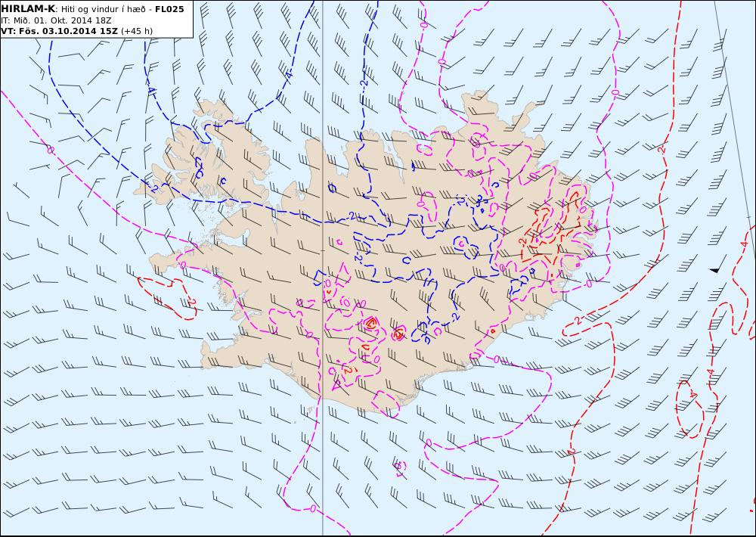This screenshot has width=756, height=537.
Task: Click the HIRLAM-K model title text
Action: [x=28, y=9]
